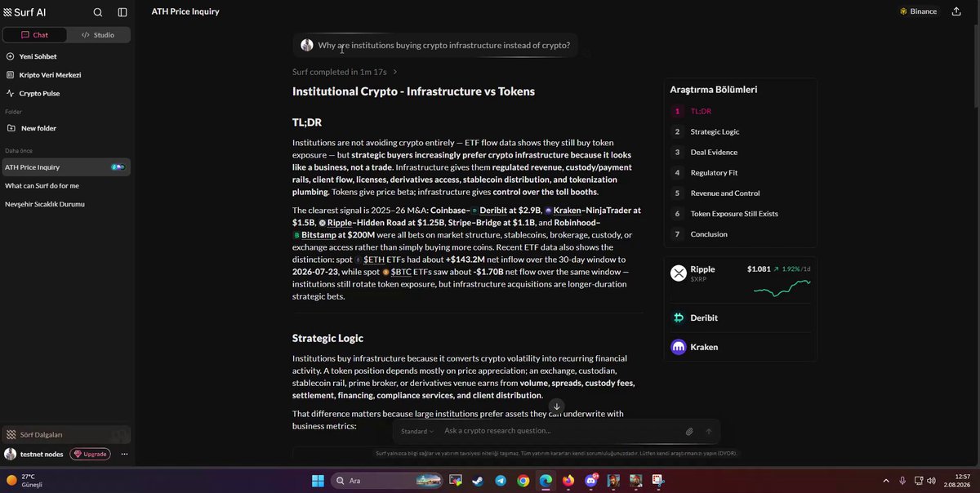This screenshot has height=493, width=980.
Task: Open the clock showing 12:57
Action: point(958,481)
